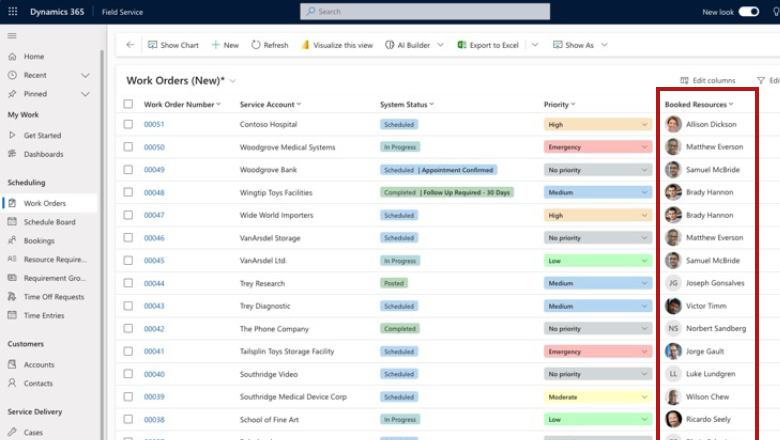Open priority dropdown for Contoso Hospital
780x440 pixels.
pyautogui.click(x=644, y=124)
